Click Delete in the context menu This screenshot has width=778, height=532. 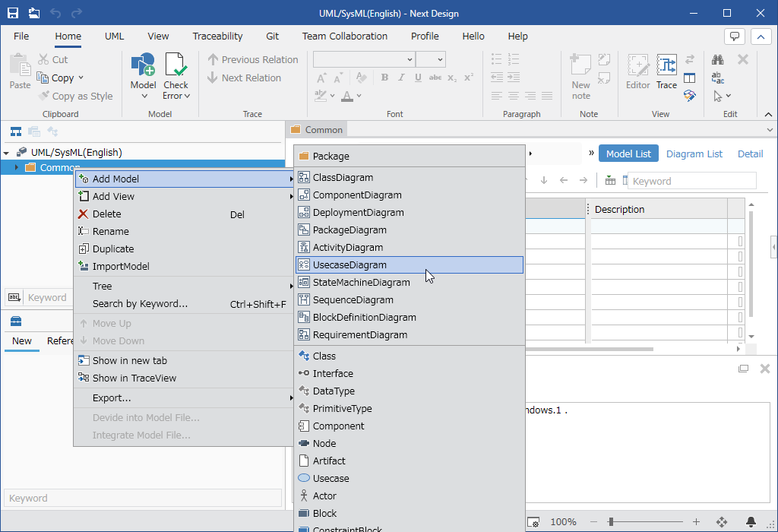click(184, 214)
